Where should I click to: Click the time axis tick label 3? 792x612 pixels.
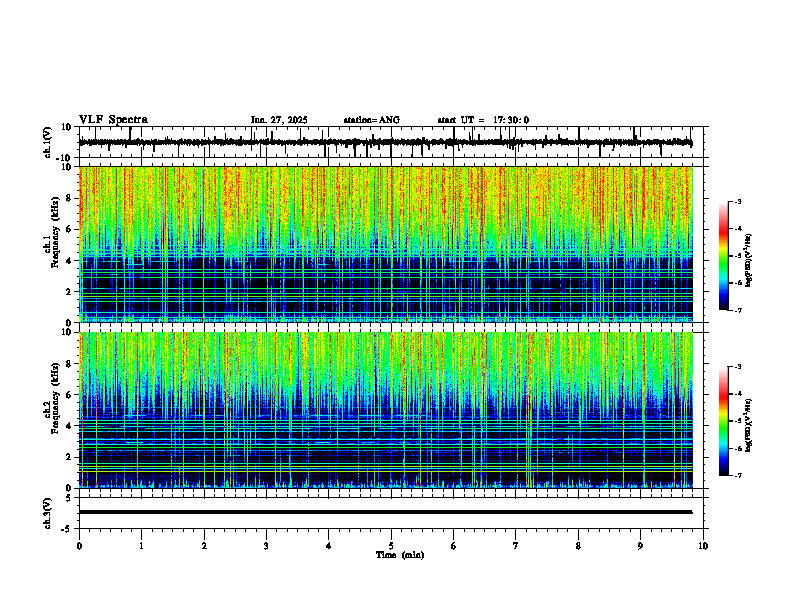coord(266,546)
